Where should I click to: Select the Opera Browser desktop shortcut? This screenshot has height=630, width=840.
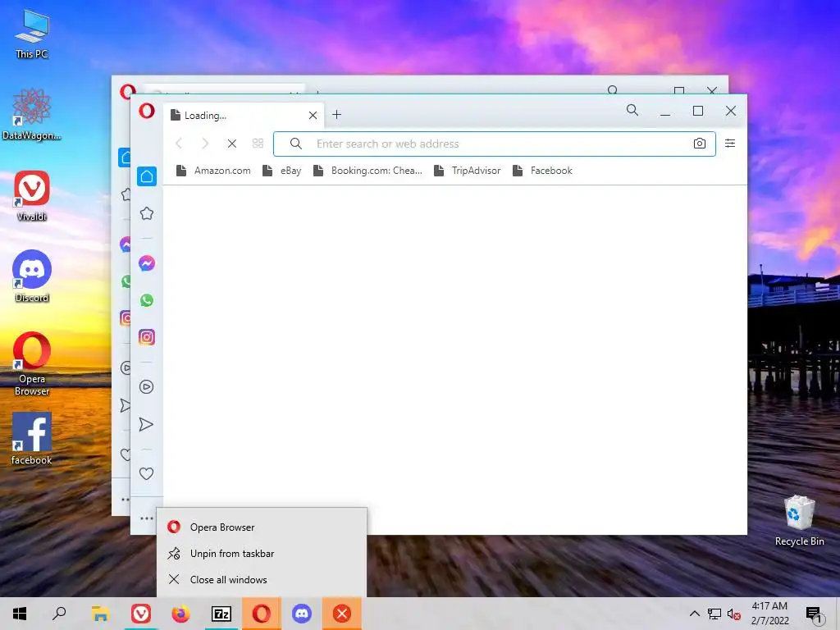(x=32, y=364)
